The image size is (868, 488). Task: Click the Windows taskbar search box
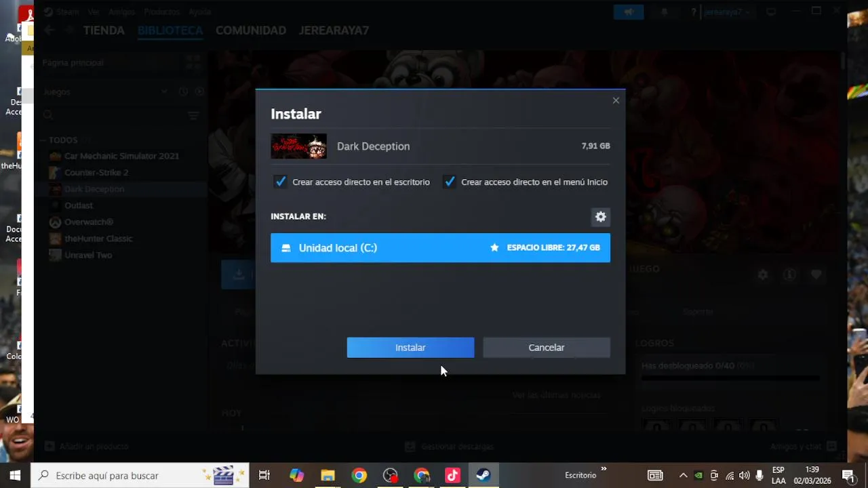[140, 475]
